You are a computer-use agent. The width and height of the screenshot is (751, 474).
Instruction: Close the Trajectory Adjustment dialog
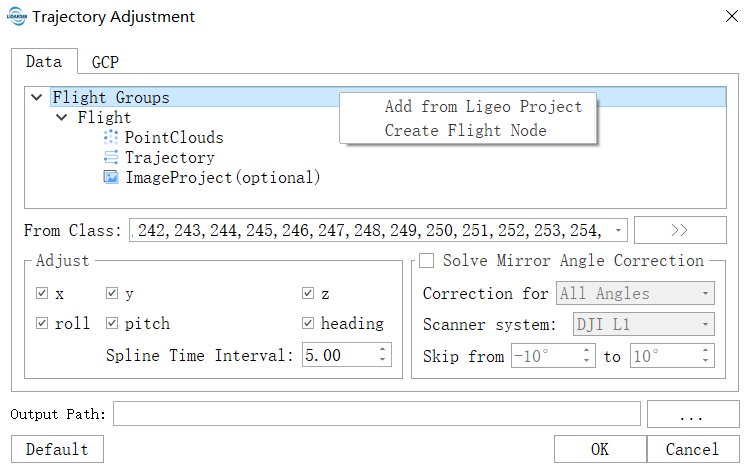coord(730,17)
